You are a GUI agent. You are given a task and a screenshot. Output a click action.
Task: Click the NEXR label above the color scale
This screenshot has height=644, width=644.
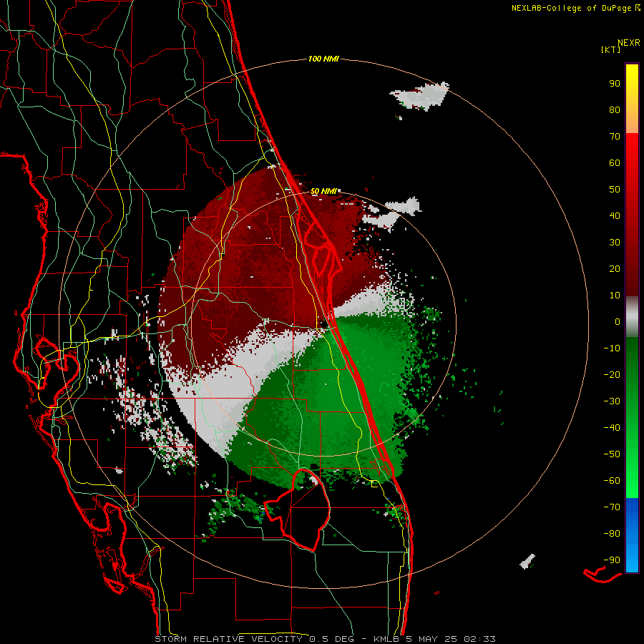tap(629, 43)
